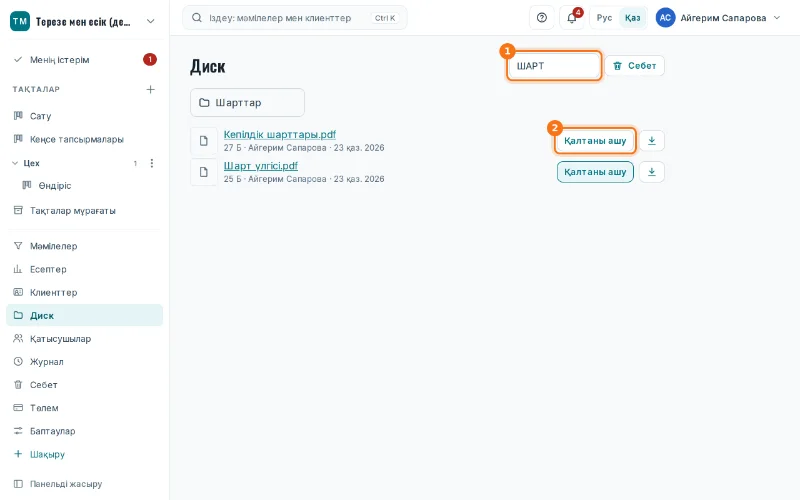Select Диск in the sidebar
Screen dimensions: 800x500
point(84,315)
